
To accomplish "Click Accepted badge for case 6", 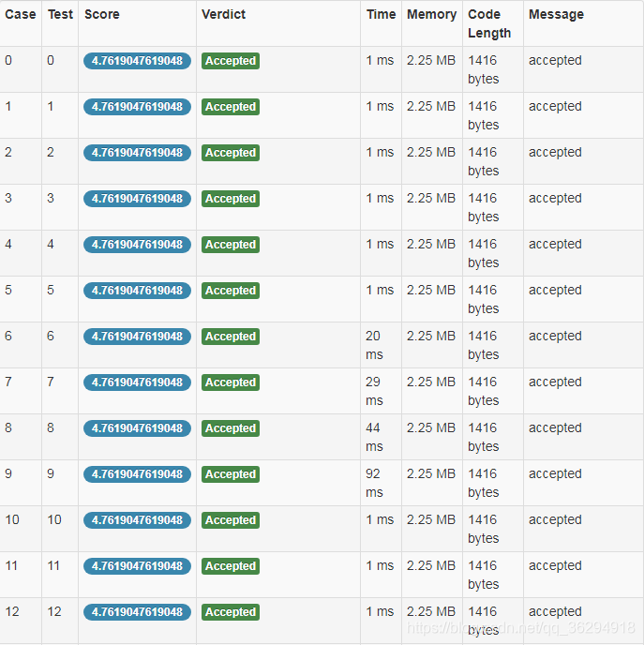I will (231, 337).
